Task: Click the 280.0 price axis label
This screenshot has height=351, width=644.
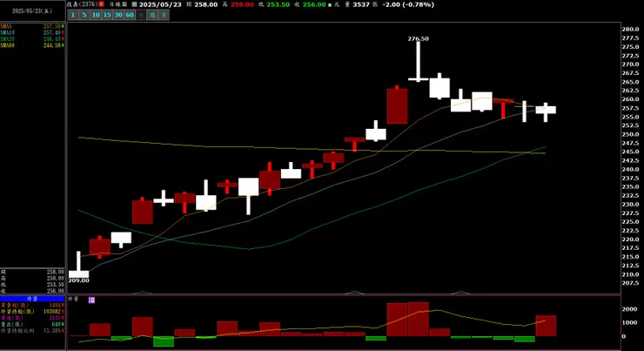Action: 630,30
